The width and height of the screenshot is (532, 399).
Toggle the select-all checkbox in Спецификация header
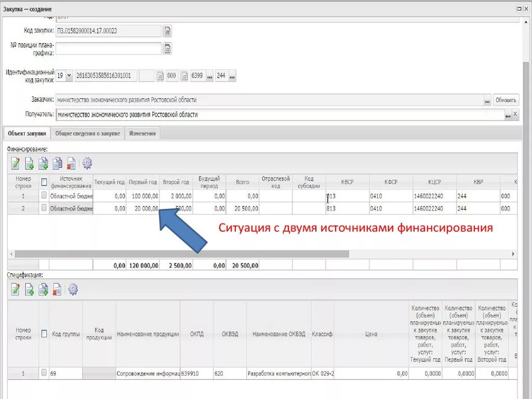coord(44,334)
